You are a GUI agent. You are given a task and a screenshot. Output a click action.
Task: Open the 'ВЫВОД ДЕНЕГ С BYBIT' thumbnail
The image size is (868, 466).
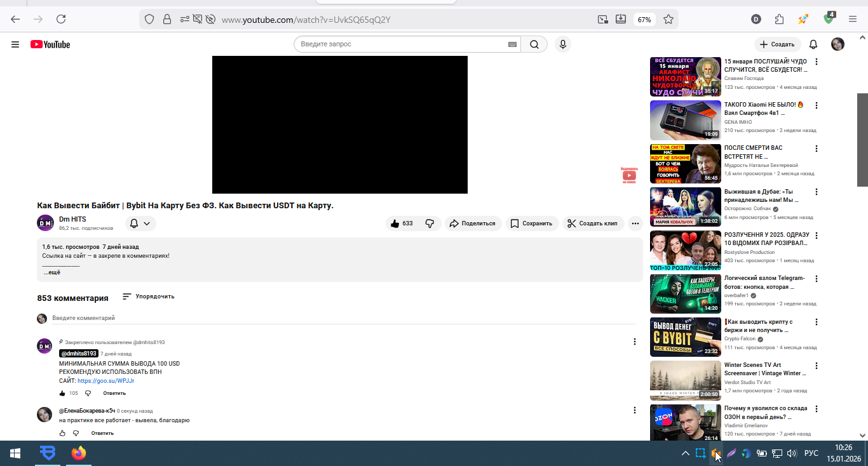[686, 337]
